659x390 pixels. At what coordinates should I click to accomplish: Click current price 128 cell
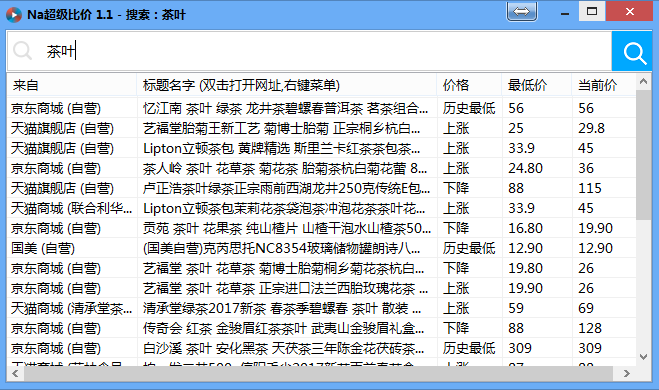click(x=590, y=328)
